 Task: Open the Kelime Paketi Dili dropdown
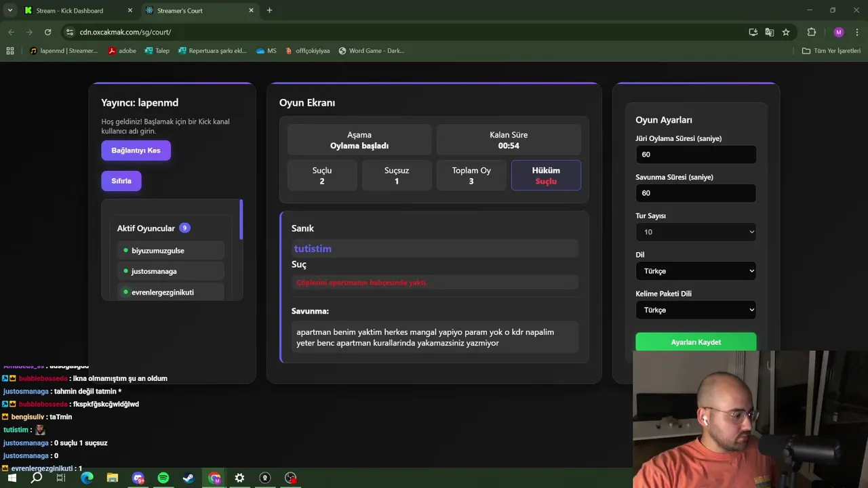696,310
